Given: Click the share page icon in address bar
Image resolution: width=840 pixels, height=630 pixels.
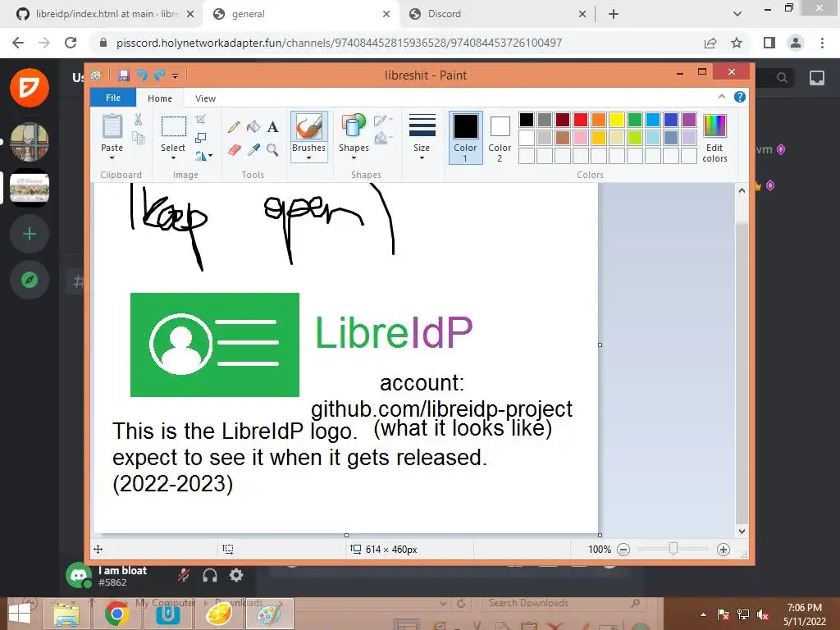Looking at the screenshot, I should click(710, 43).
